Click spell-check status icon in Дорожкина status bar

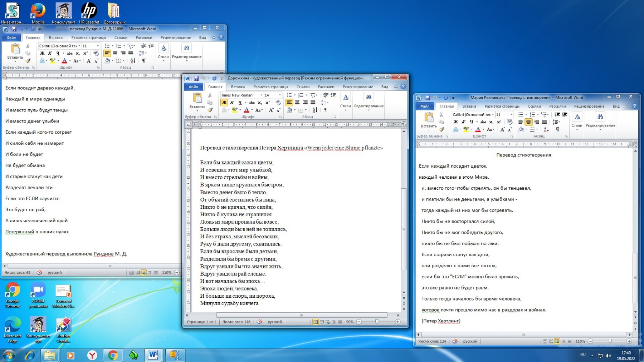coord(259,322)
